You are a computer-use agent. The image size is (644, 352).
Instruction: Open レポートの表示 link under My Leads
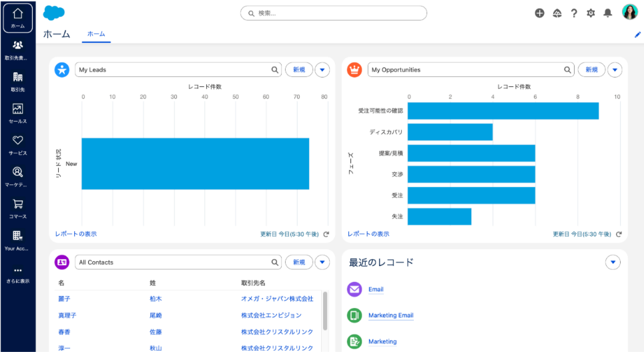coord(76,234)
